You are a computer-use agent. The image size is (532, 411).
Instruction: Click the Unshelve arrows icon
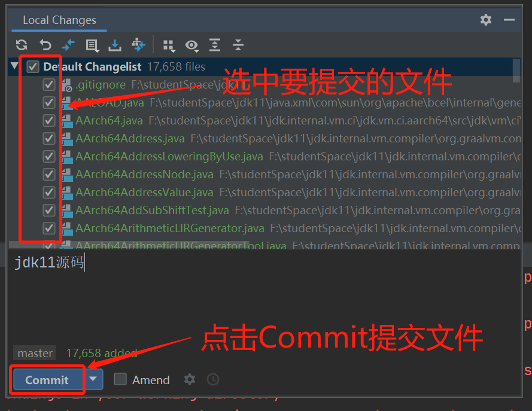(x=138, y=45)
